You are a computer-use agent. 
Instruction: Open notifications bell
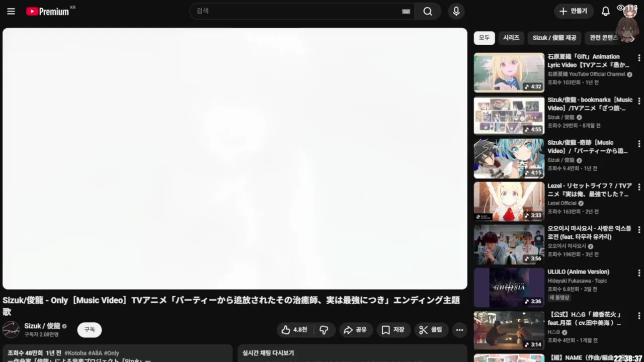coord(606,11)
